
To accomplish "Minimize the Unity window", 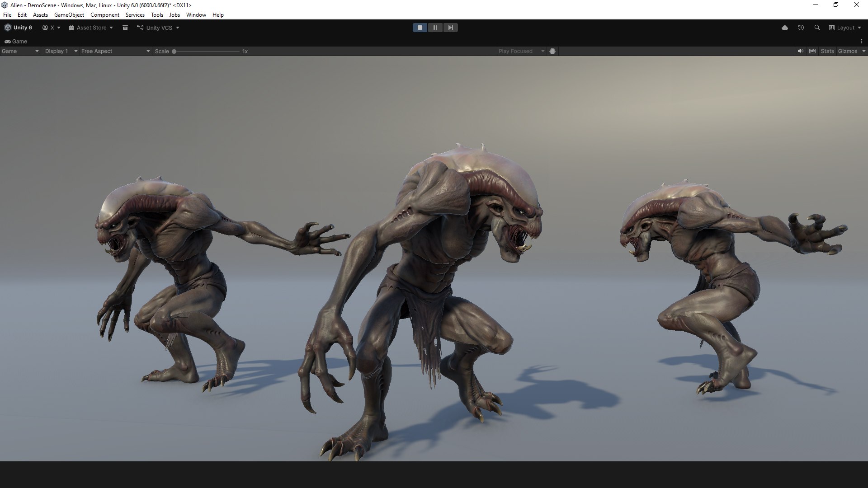I will click(x=816, y=5).
